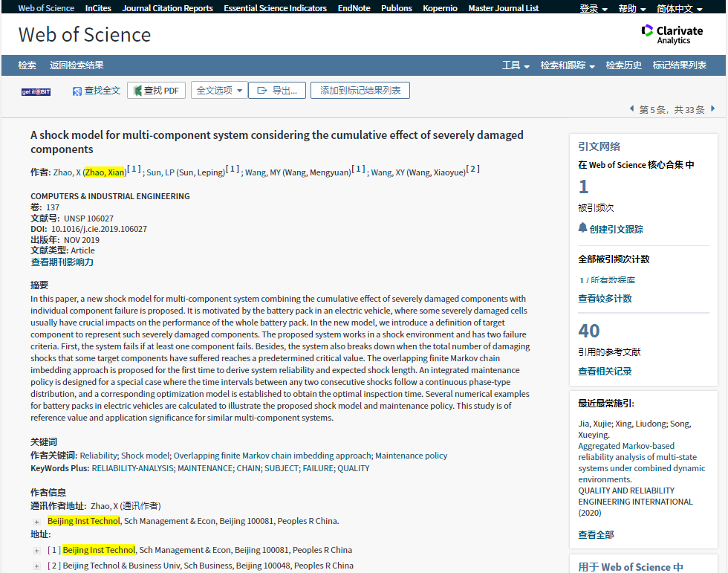
Task: Click 创建引文跟踪 link
Action: click(x=616, y=230)
